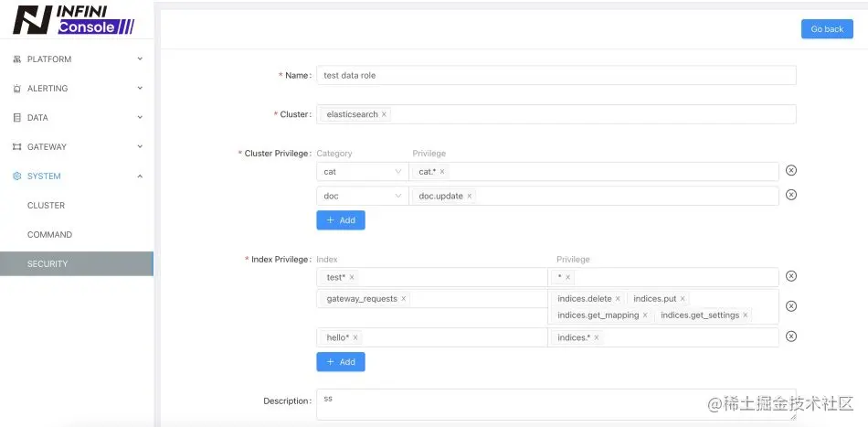
Task: Delete the hello* index privilege row
Action: pyautogui.click(x=791, y=336)
